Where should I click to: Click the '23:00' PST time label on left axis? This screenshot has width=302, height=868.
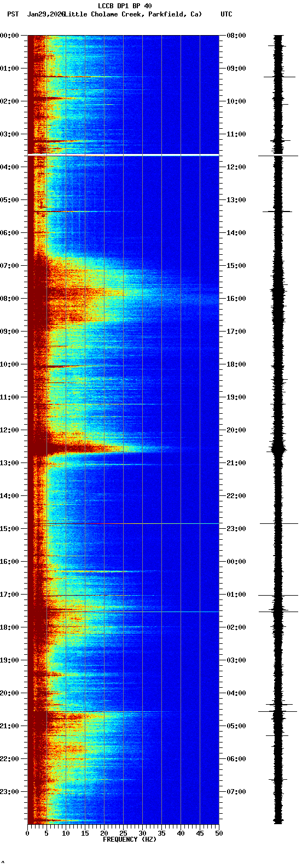[x=9, y=792]
